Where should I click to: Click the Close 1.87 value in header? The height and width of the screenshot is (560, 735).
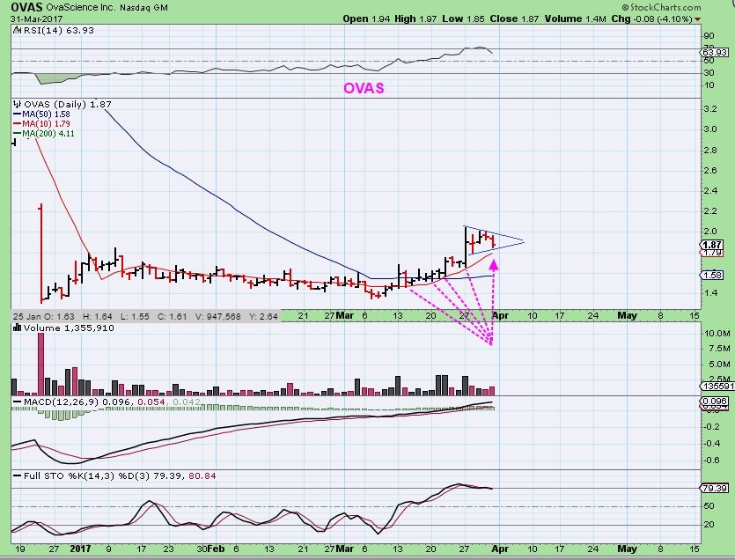(514, 18)
